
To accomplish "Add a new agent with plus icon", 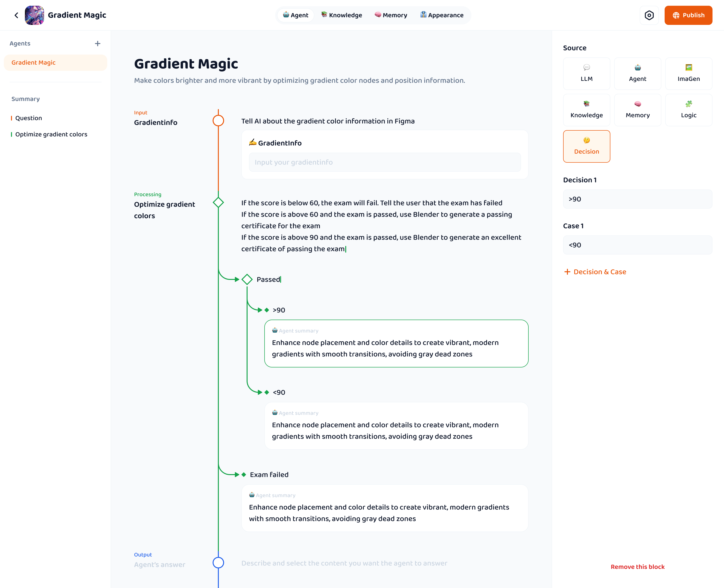I will point(98,43).
